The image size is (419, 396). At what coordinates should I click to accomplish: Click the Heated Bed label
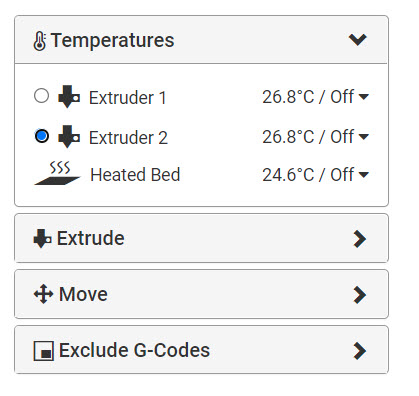[135, 174]
